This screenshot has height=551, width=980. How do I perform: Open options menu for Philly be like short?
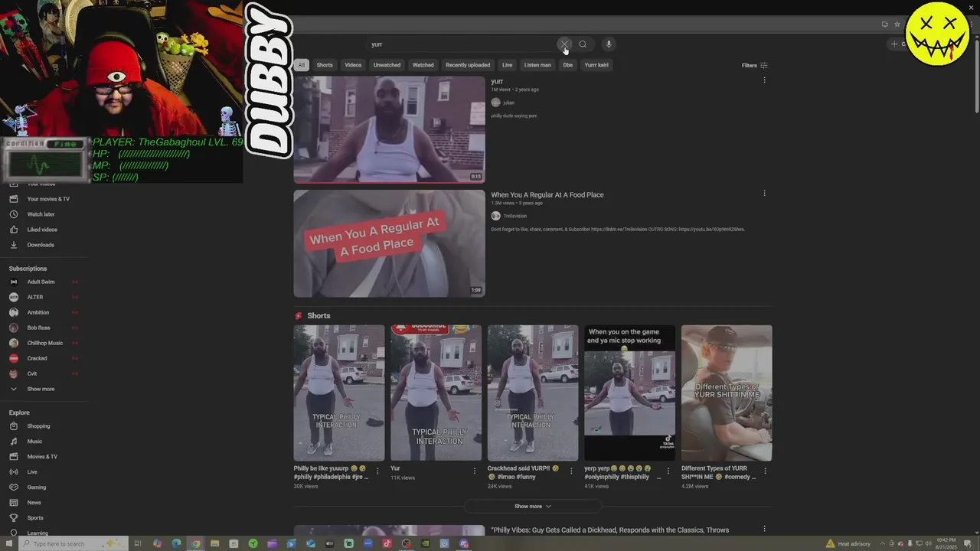(x=377, y=471)
